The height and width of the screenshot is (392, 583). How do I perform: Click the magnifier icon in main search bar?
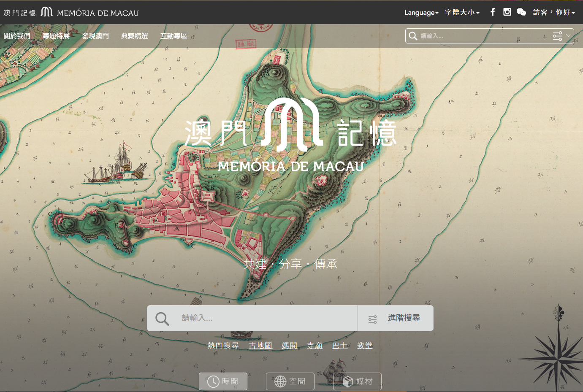coord(162,318)
